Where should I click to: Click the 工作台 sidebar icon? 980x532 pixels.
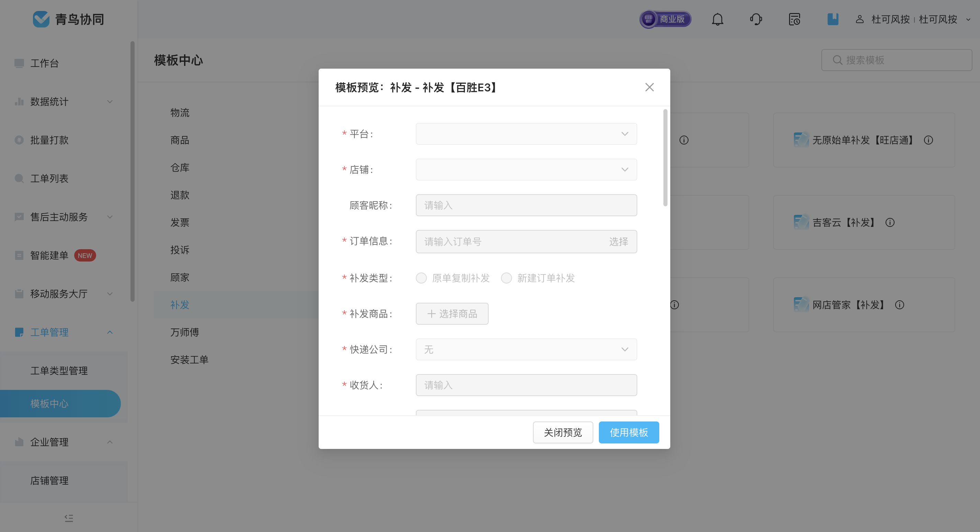19,63
